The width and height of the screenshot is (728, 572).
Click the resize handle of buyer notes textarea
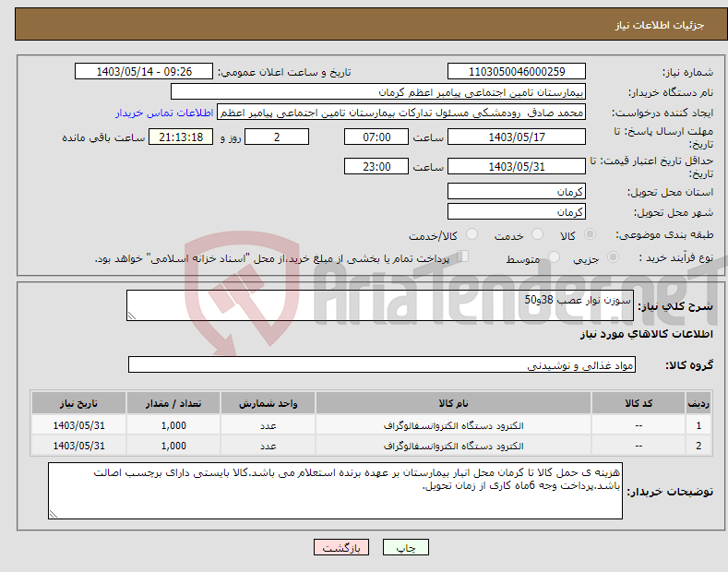tap(54, 514)
